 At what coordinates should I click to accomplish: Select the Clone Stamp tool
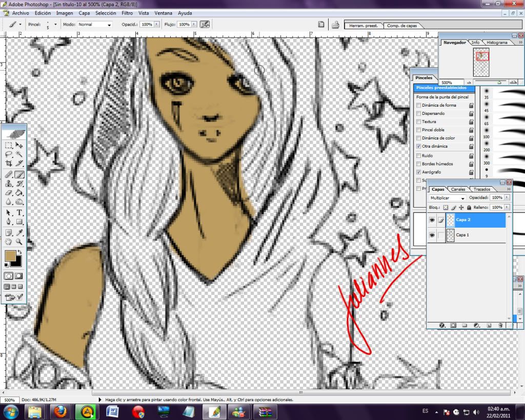pos(9,184)
